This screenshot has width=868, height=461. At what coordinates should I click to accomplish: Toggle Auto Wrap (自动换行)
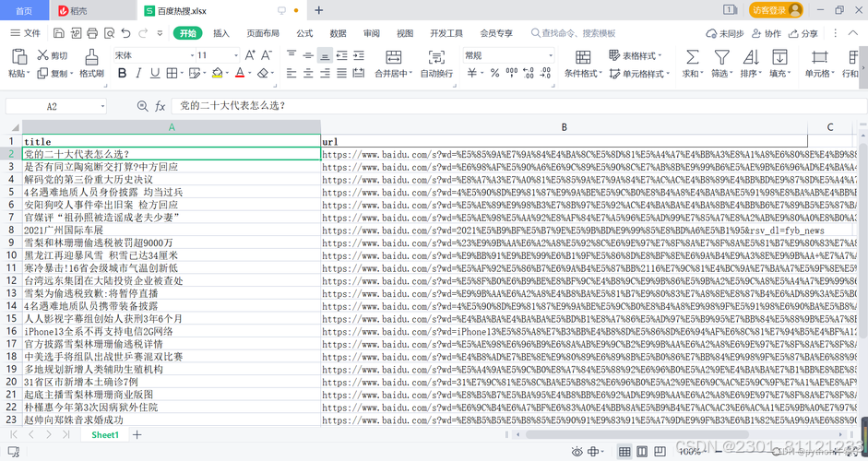pyautogui.click(x=437, y=64)
